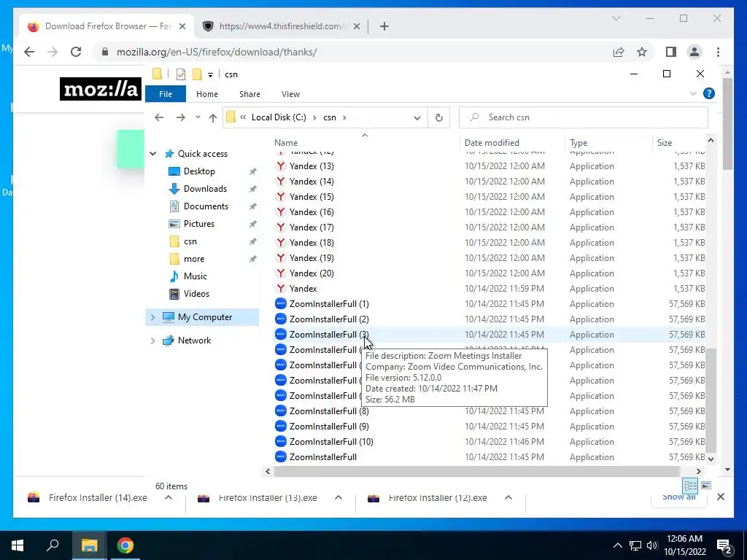The image size is (747, 560).
Task: Select Desktop in Quick access
Action: pos(199,171)
